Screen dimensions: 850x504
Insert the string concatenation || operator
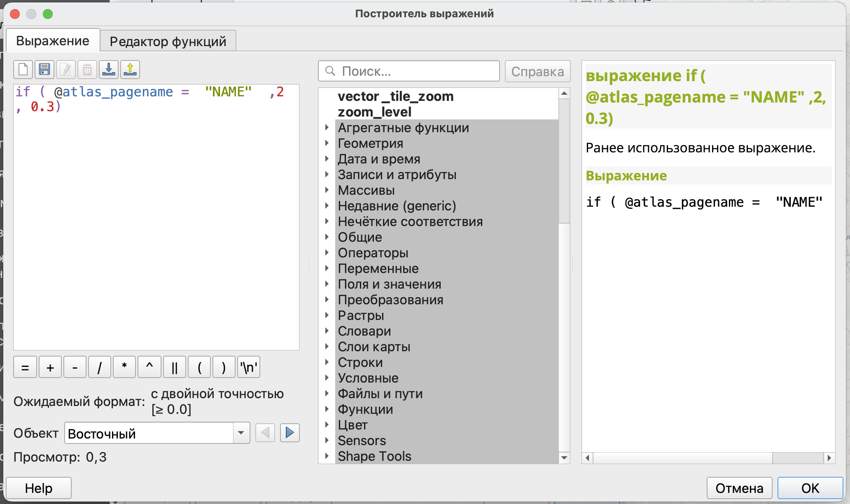point(174,367)
